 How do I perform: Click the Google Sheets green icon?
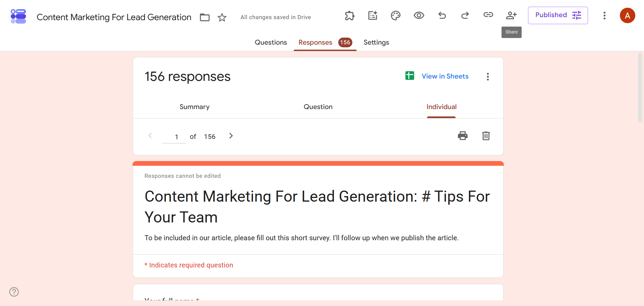[x=410, y=75]
